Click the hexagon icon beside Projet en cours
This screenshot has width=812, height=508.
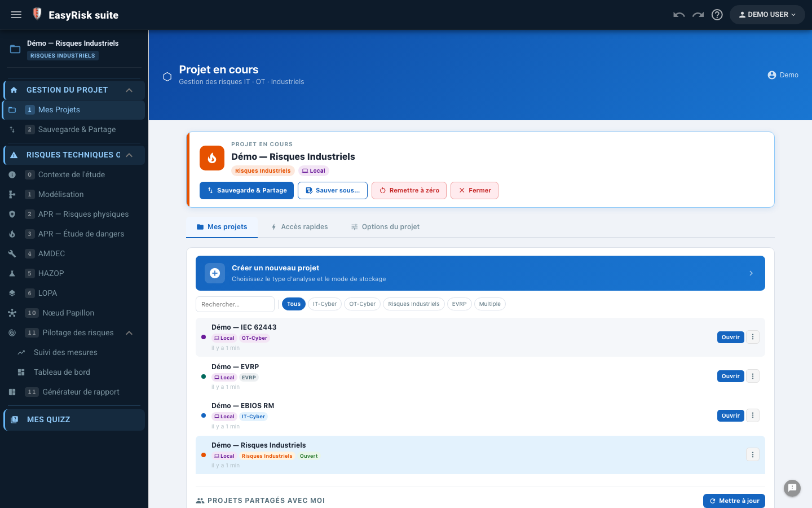(x=167, y=77)
